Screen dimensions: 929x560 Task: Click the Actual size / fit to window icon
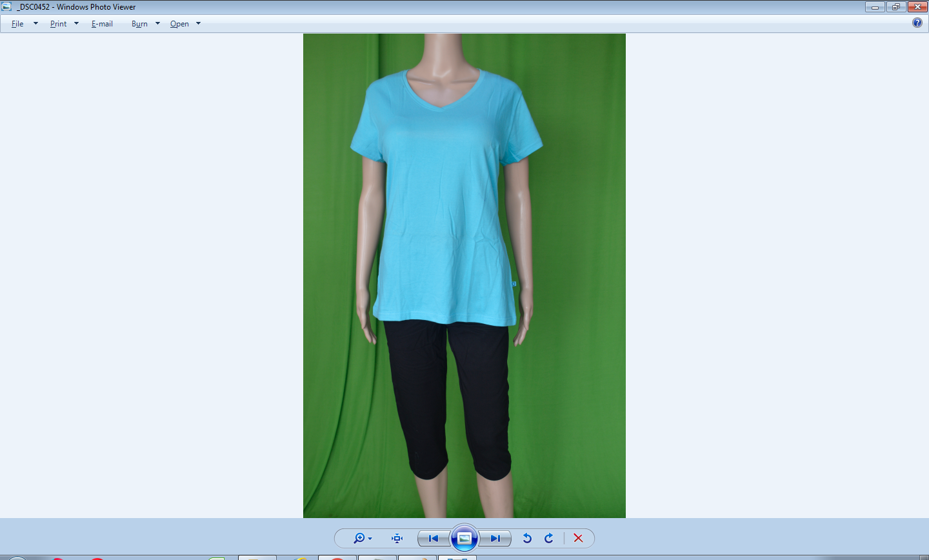click(397, 538)
